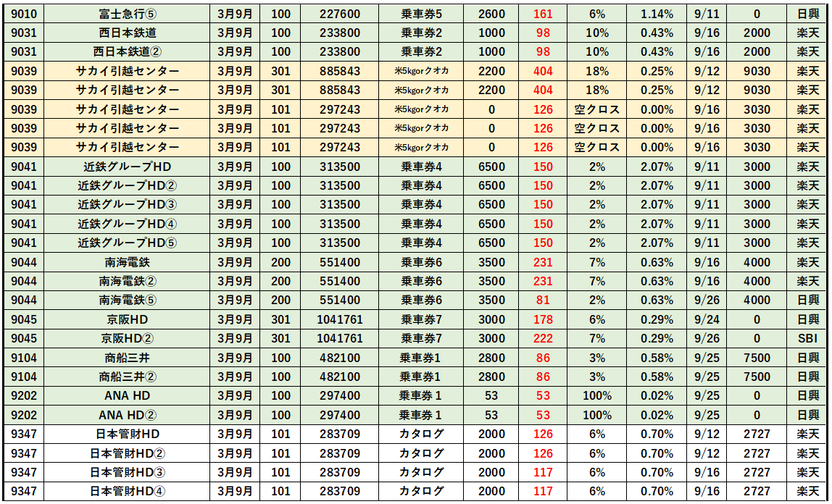
Task: Click the red 161 value cell
Action: pyautogui.click(x=543, y=14)
